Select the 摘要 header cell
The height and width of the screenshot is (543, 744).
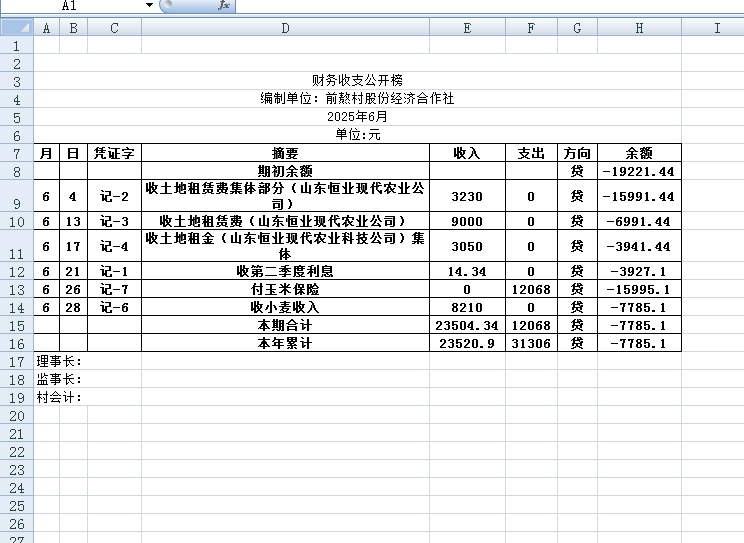click(x=285, y=153)
